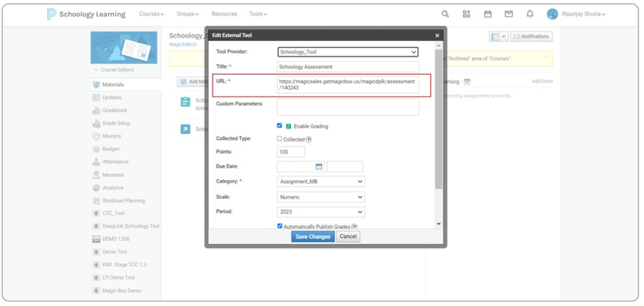Click the Schoology Learning logo
This screenshot has width=644, height=306.
pyautogui.click(x=86, y=14)
